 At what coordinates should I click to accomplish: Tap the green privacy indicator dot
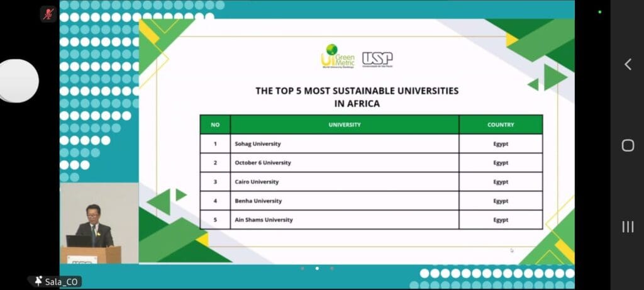pyautogui.click(x=599, y=12)
